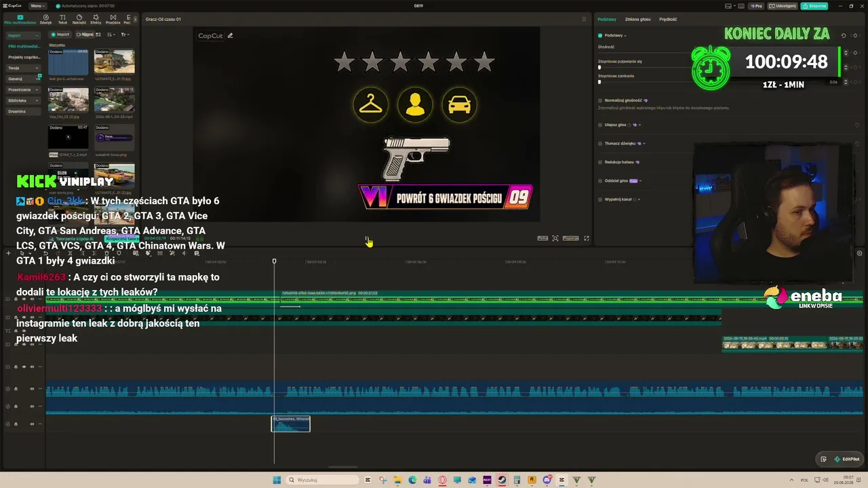Rename the project via the pencil icon
The image size is (868, 488).
[231, 36]
